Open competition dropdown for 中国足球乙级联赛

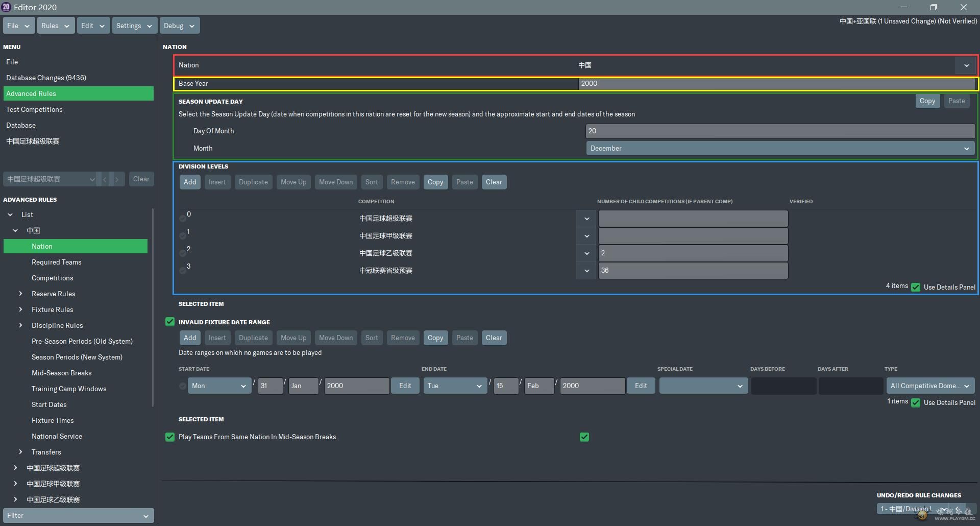(x=586, y=253)
